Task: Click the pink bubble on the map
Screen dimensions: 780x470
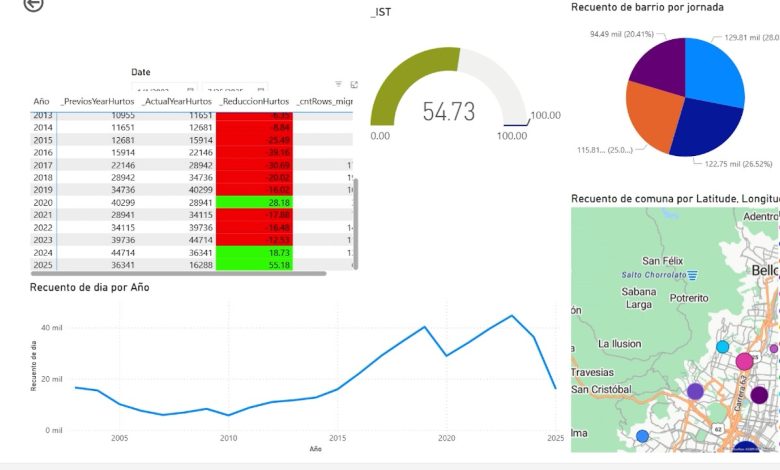Action: (744, 361)
